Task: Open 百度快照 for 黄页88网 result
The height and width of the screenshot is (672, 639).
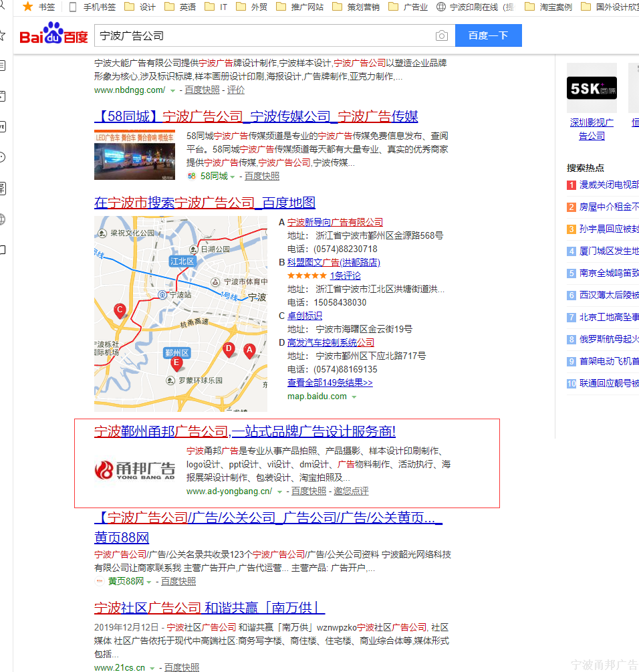Action: click(178, 582)
